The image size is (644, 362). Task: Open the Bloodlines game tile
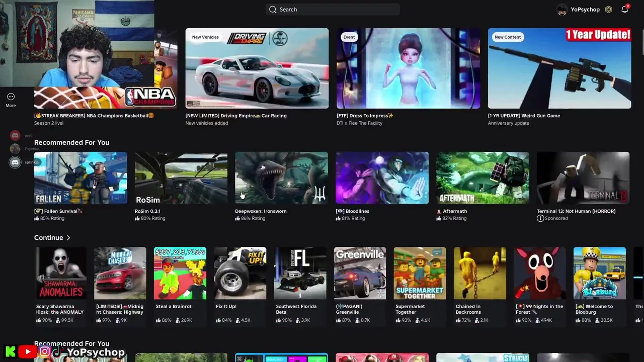coord(382,178)
